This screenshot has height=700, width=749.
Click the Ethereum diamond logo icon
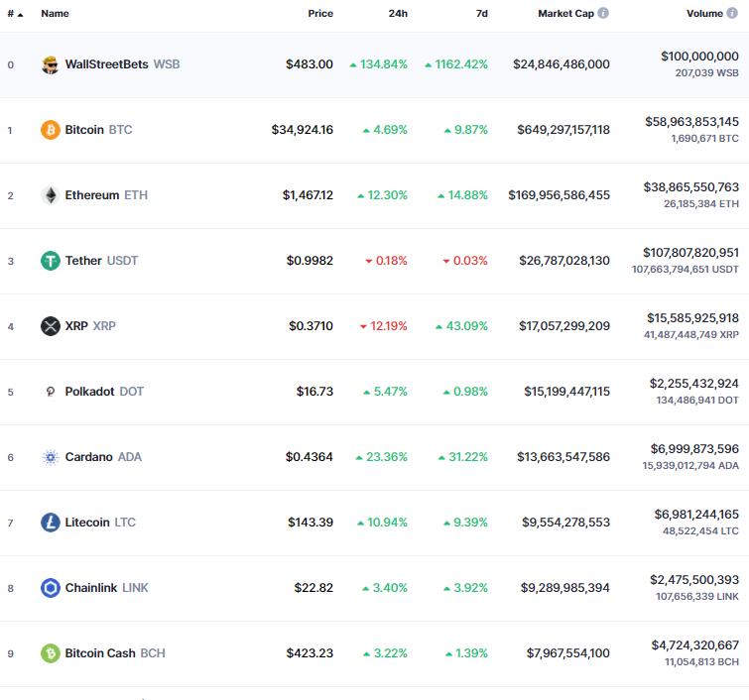coord(51,195)
